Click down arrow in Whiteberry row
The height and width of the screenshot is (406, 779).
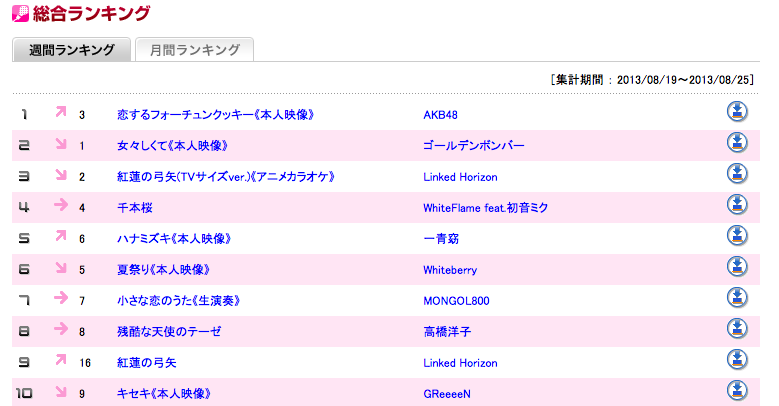pyautogui.click(x=61, y=267)
